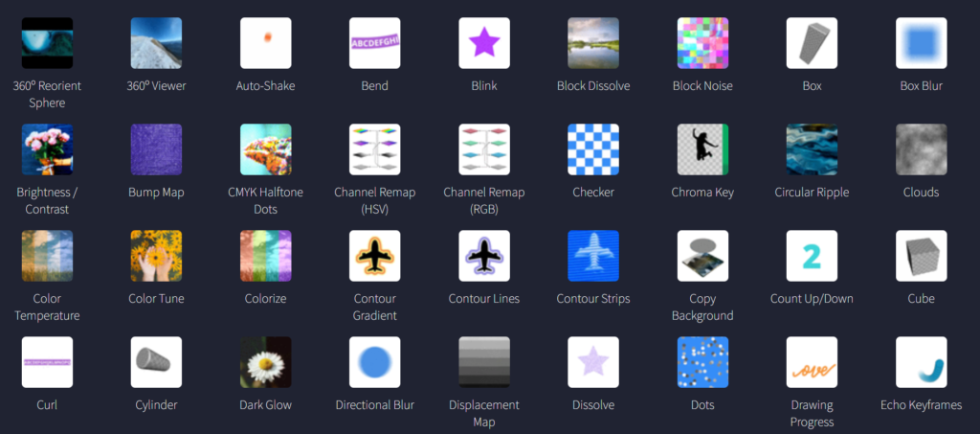The width and height of the screenshot is (980, 434).
Task: Select the Blink star effect icon
Action: (483, 43)
